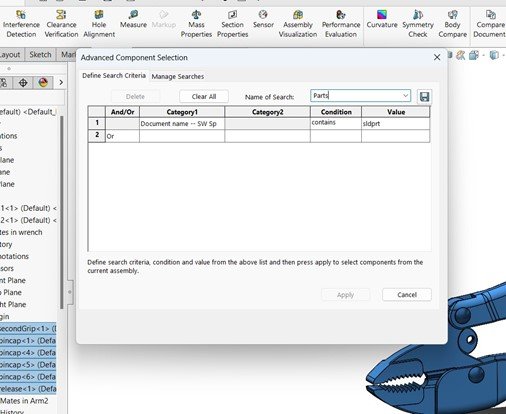The height and width of the screenshot is (414, 506).
Task: Save the search named Parts
Action: tap(424, 97)
